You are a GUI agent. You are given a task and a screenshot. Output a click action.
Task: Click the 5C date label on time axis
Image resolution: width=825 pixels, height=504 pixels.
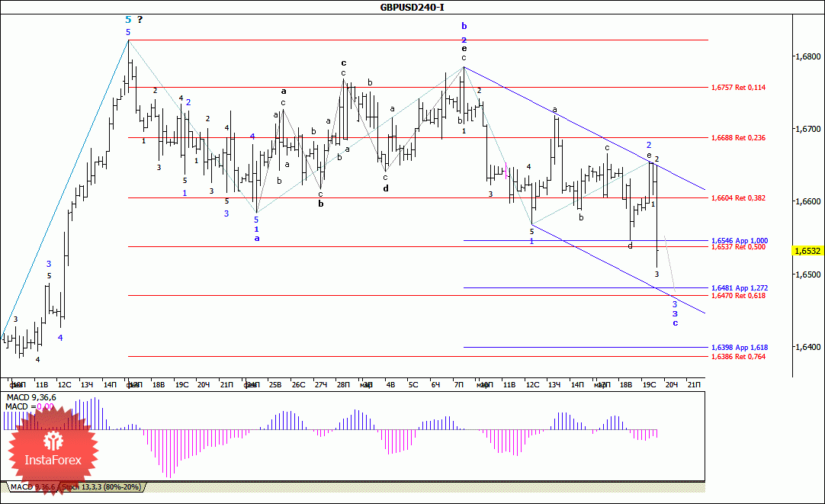click(413, 385)
